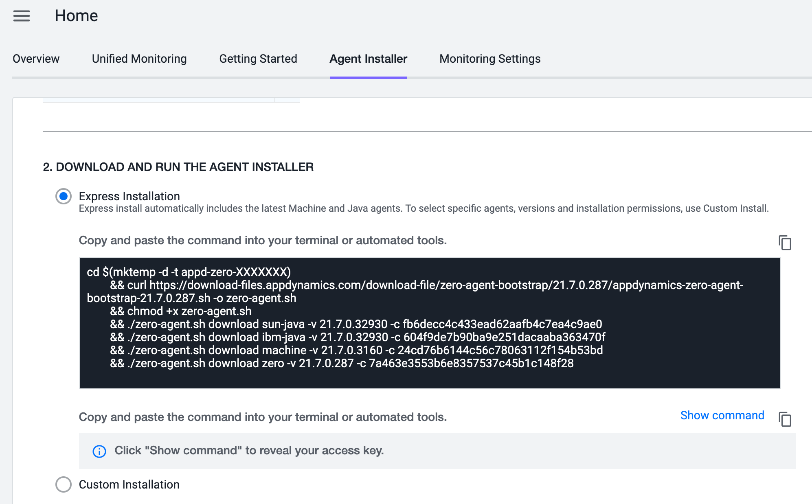Click the 'Download and run the agent installer' heading
The height and width of the screenshot is (504, 812).
(x=178, y=167)
